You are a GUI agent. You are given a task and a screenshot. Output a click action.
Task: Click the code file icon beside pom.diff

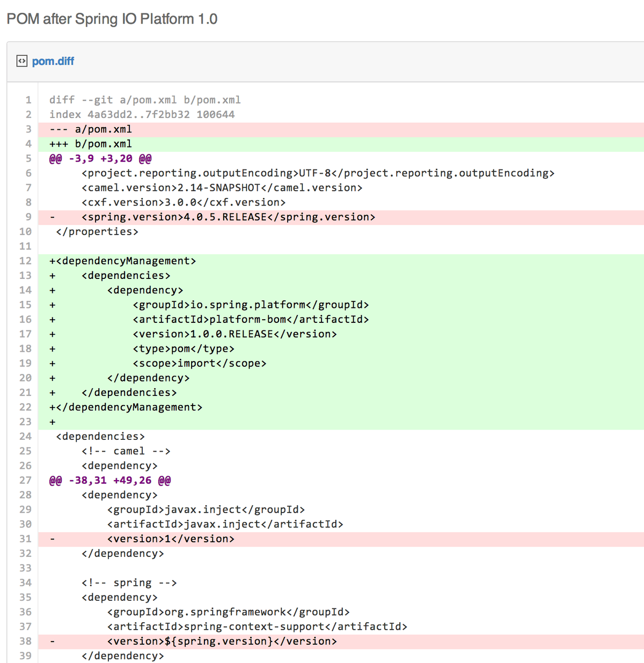pyautogui.click(x=21, y=61)
